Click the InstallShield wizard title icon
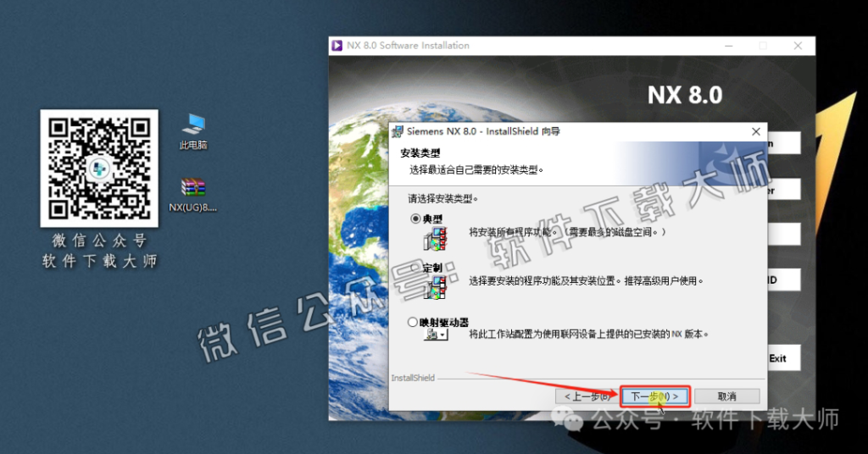868x454 pixels. (398, 131)
